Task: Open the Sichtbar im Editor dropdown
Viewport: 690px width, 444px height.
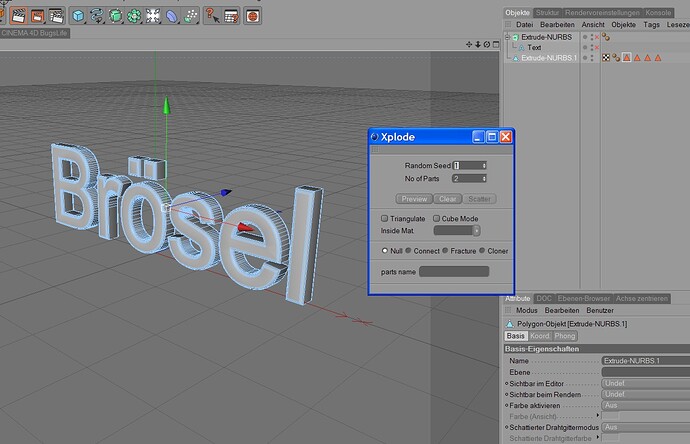Action: 646,383
